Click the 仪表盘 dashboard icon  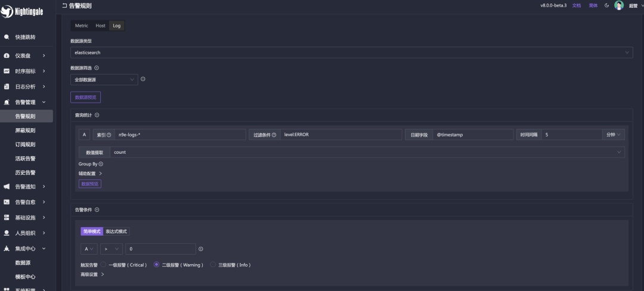tap(7, 55)
